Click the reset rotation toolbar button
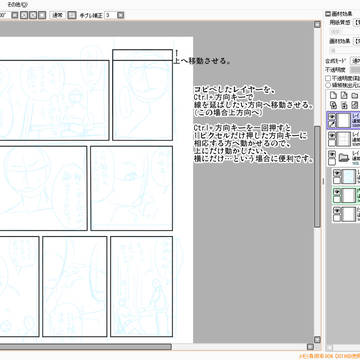The width and height of the screenshot is (360, 360). tap(42, 15)
